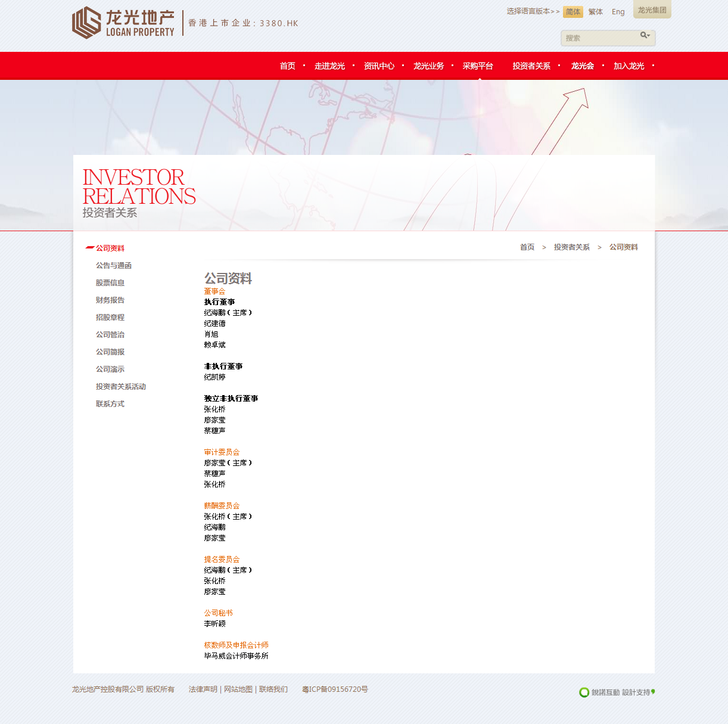
Task: Click the 龙光地产控股有限公司 版权所有 footer text
Action: 123,689
